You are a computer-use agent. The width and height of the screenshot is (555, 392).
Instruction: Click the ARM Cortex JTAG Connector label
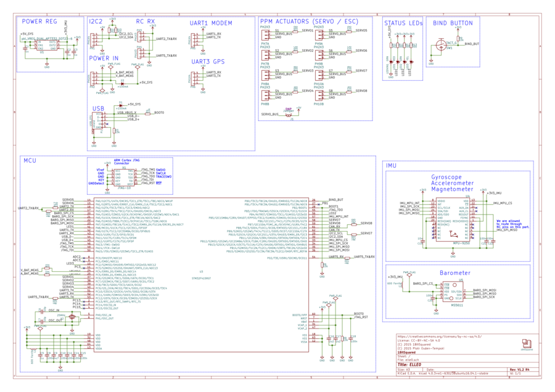[126, 162]
